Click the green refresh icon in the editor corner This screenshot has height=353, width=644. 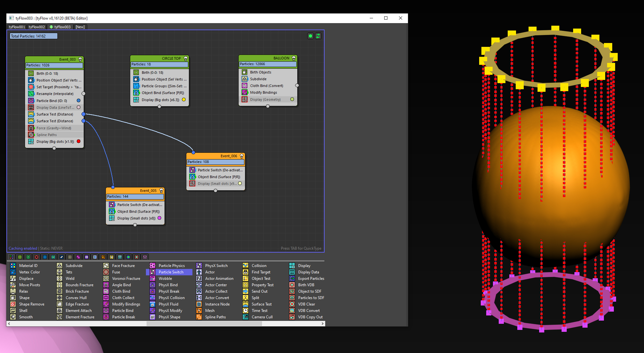(x=318, y=36)
